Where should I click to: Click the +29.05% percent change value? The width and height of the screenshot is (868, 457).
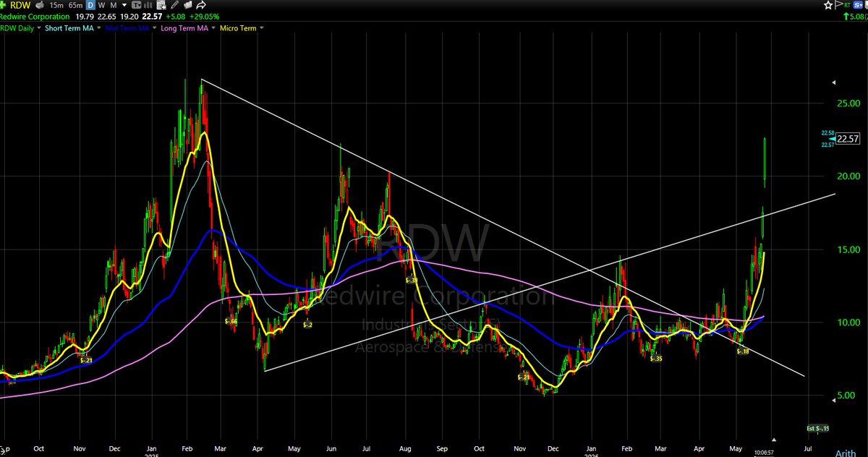pos(204,17)
